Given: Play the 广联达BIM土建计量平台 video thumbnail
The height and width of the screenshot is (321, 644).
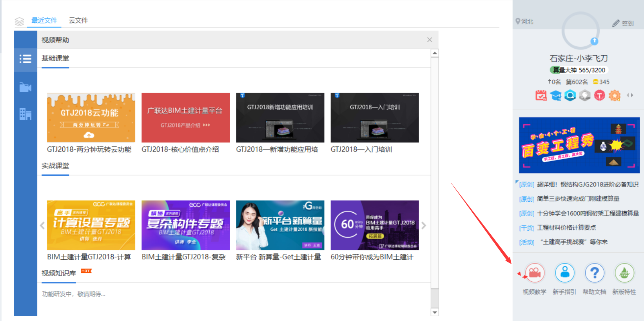Looking at the screenshot, I should [185, 117].
